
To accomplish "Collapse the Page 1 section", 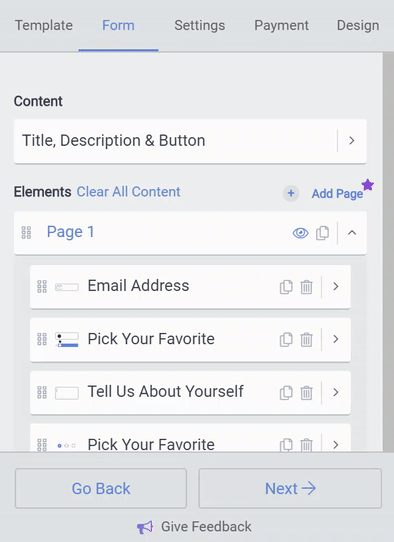I will pos(352,233).
